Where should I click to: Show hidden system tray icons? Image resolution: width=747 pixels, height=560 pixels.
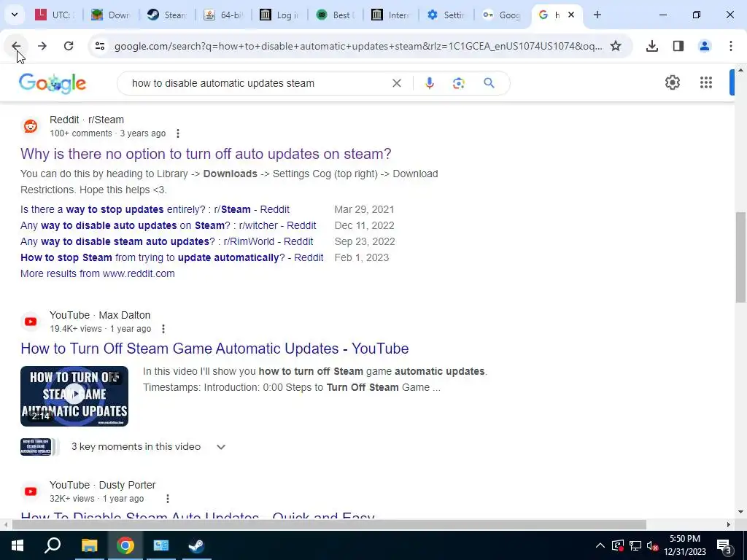click(x=600, y=545)
